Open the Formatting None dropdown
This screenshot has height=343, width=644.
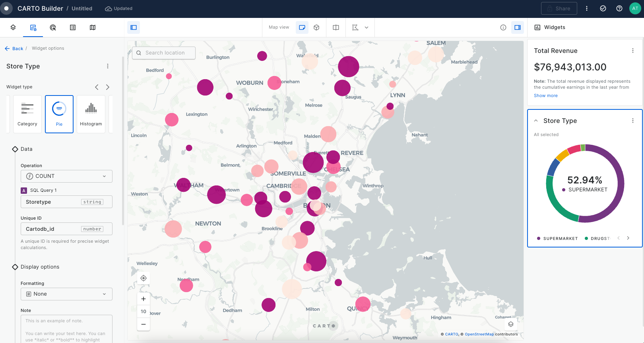(x=66, y=294)
